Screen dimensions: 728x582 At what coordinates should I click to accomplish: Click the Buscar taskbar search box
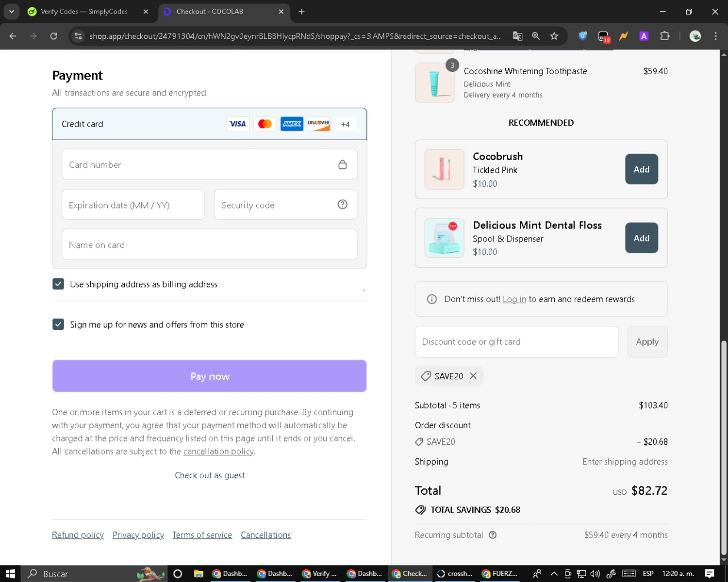94,574
